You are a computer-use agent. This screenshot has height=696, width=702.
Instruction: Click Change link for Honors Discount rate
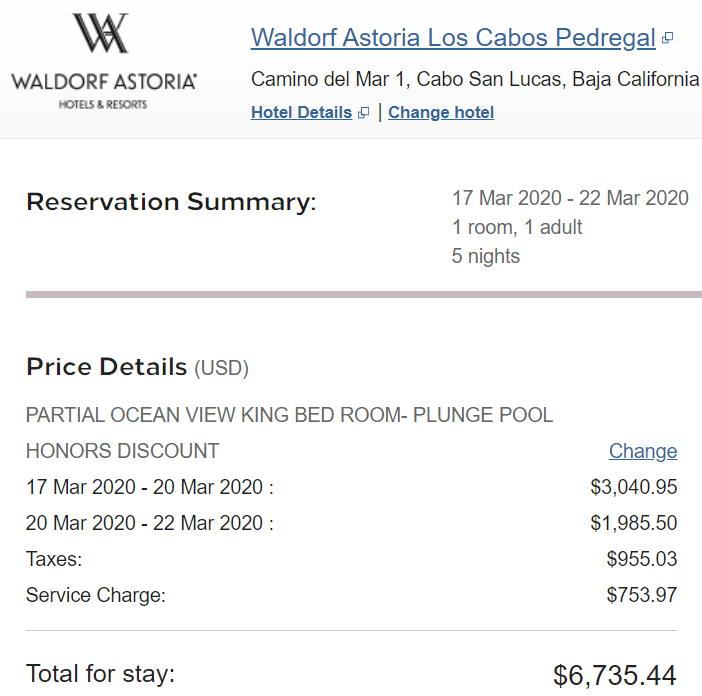pos(643,451)
